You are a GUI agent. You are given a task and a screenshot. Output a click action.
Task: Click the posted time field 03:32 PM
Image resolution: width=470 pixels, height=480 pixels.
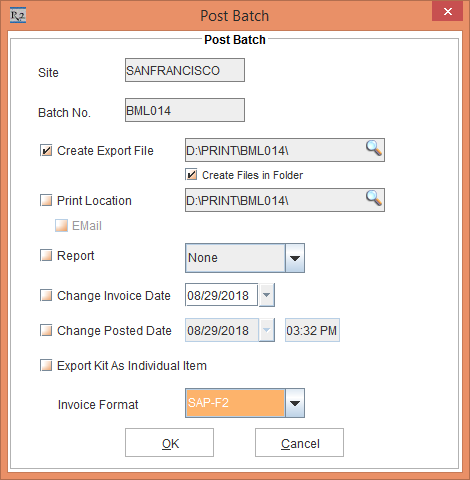(x=312, y=330)
